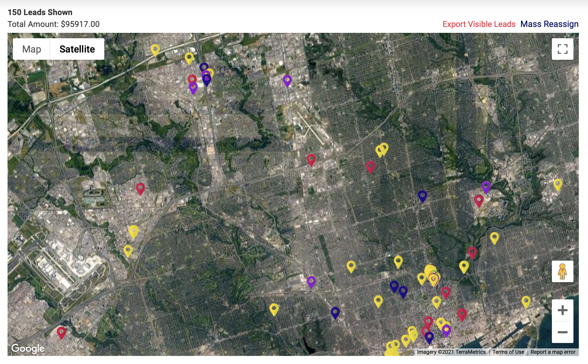The width and height of the screenshot is (588, 364).
Task: Open Mass Reassign link
Action: [549, 24]
